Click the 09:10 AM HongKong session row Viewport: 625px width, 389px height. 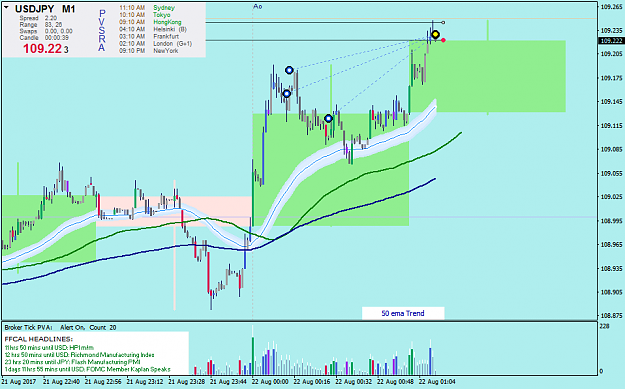150,22
